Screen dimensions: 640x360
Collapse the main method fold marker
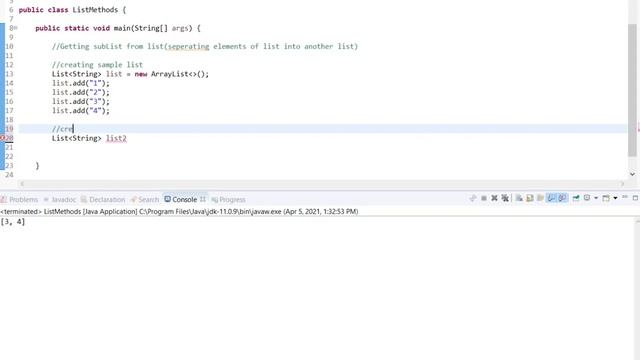coord(16,28)
